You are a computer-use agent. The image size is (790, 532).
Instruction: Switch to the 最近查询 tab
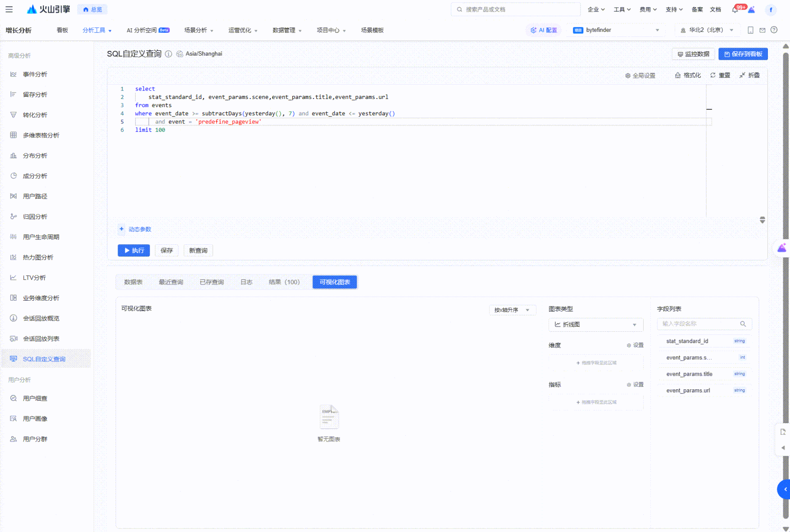coord(171,282)
